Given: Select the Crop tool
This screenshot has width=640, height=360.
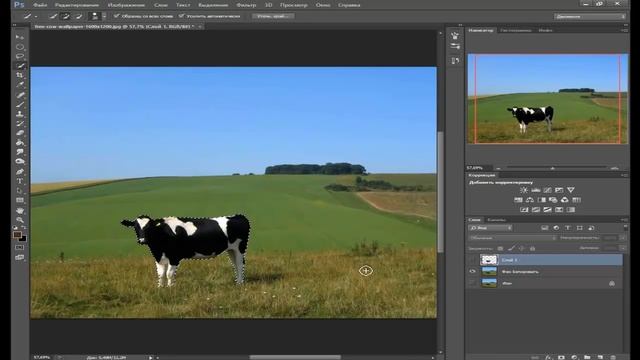Looking at the screenshot, I should tap(20, 76).
